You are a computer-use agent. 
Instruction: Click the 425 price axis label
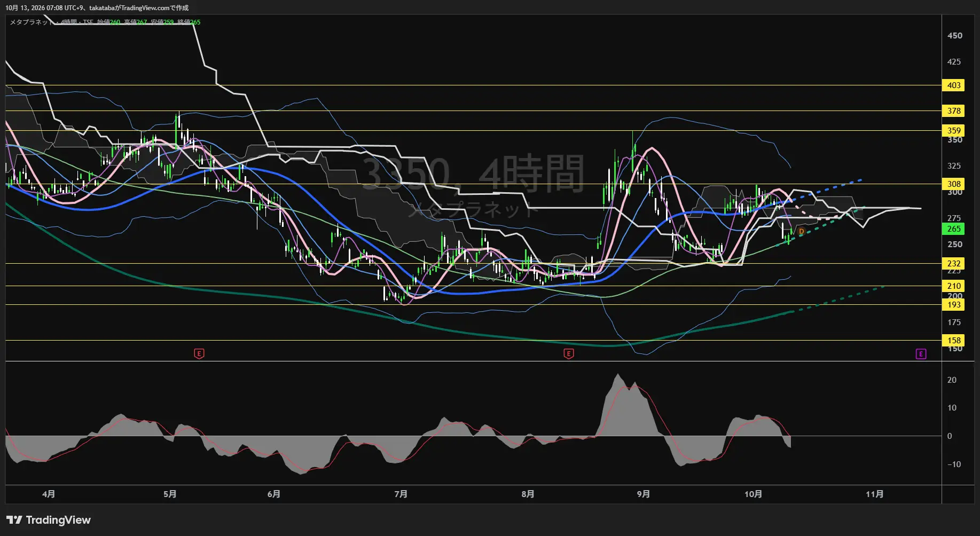pyautogui.click(x=954, y=62)
